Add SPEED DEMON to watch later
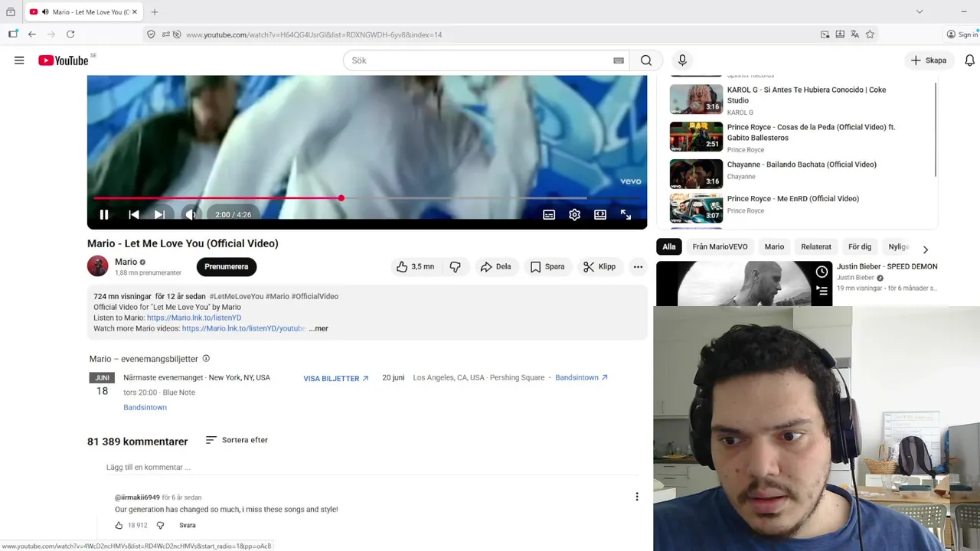The width and height of the screenshot is (980, 551). click(x=822, y=272)
